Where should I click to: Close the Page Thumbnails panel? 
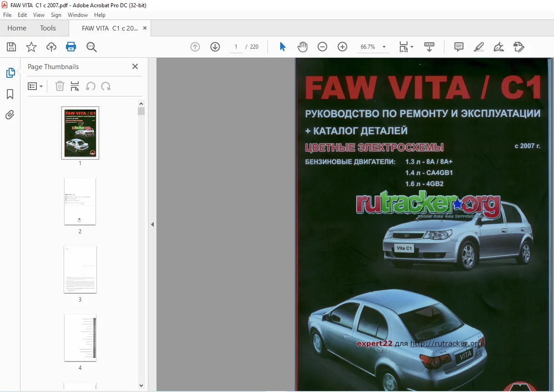(x=135, y=66)
